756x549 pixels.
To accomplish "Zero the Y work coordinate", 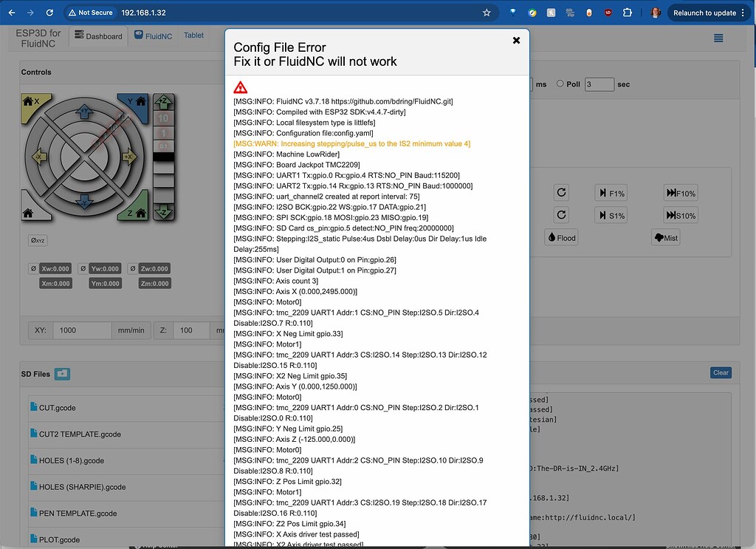I will pos(83,269).
